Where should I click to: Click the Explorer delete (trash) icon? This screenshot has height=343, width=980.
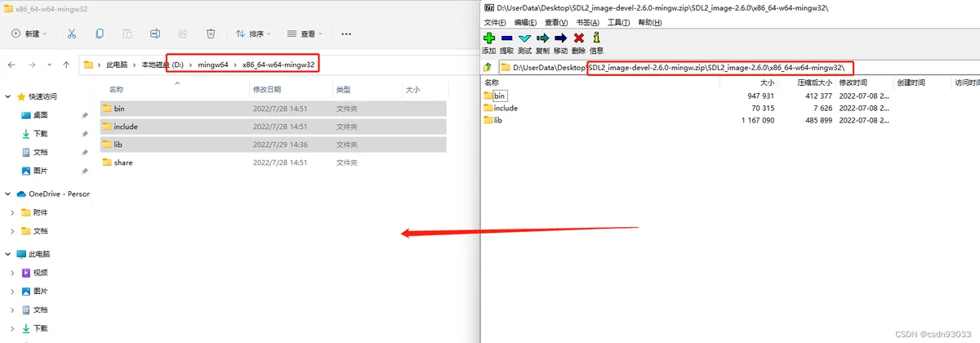coord(211,33)
